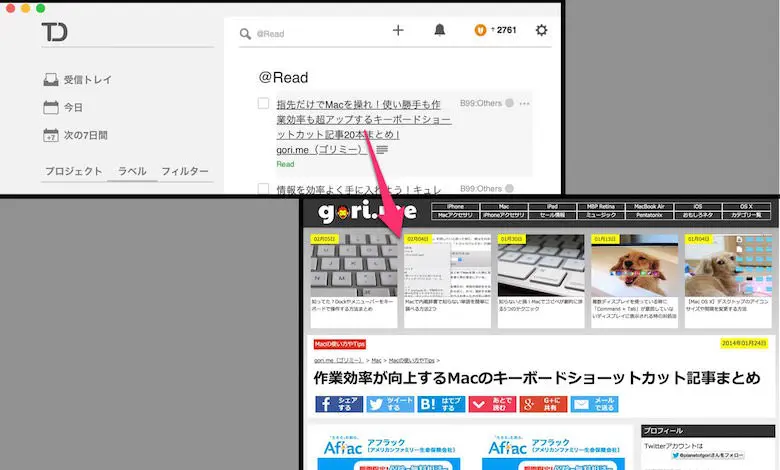Open B99:Others project of first task

pos(486,103)
